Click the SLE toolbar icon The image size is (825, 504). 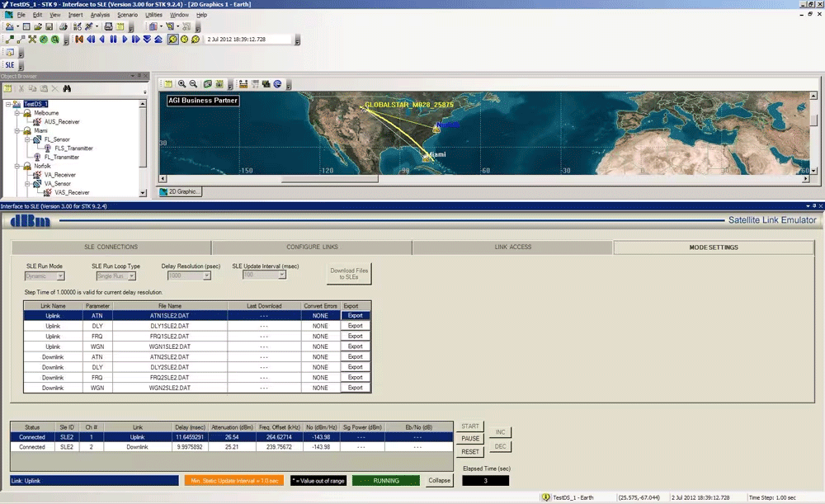pos(10,64)
